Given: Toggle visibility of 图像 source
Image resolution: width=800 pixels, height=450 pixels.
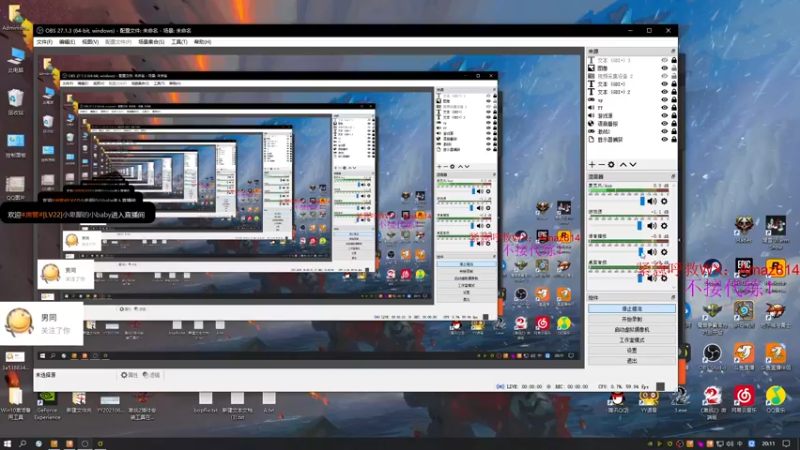Looking at the screenshot, I should [664, 68].
